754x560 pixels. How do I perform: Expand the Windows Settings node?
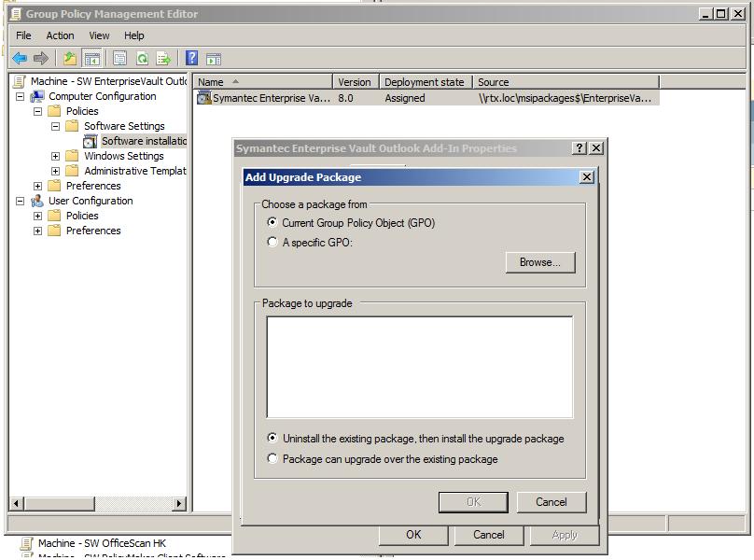tap(56, 156)
